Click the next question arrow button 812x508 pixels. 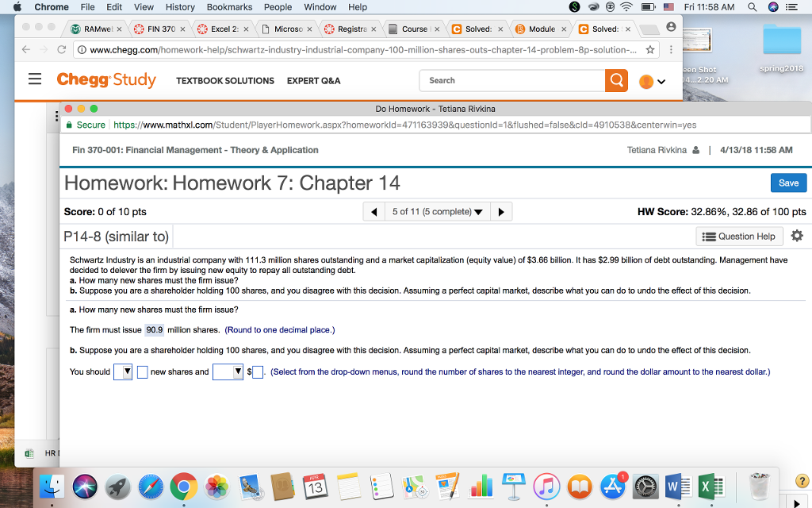pyautogui.click(x=500, y=211)
